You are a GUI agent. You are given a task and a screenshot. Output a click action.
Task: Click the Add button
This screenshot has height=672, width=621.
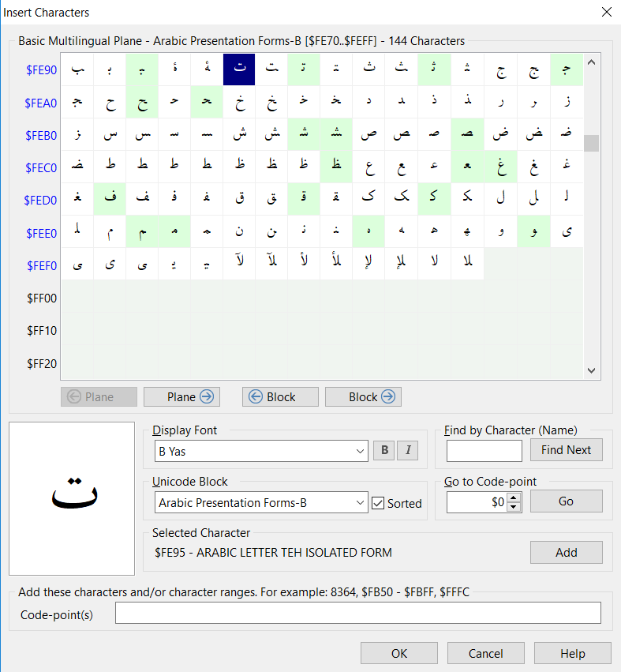coord(566,553)
